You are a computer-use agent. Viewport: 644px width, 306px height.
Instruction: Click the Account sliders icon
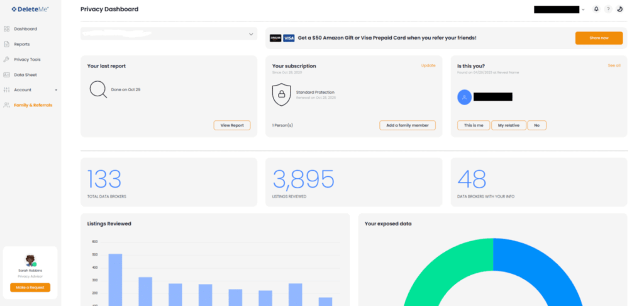(6, 89)
